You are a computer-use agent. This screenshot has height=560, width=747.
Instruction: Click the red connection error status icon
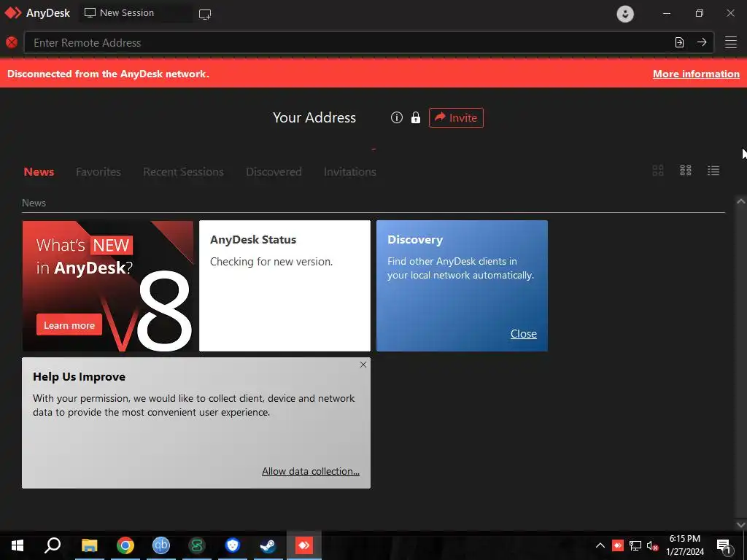12,42
